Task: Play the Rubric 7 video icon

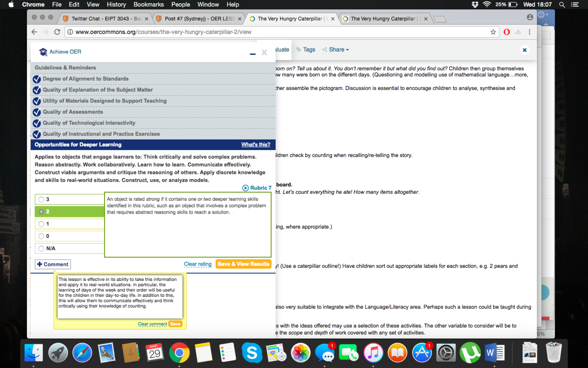Action: [x=245, y=188]
